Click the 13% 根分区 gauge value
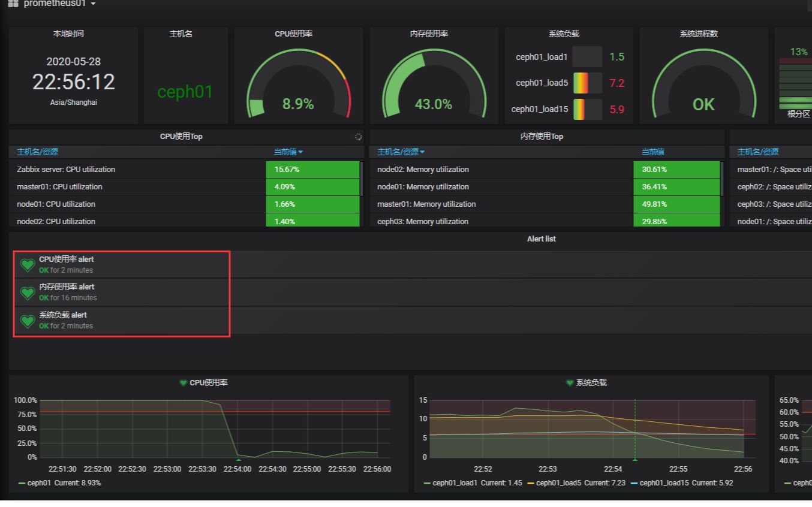812x507 pixels. 799,52
